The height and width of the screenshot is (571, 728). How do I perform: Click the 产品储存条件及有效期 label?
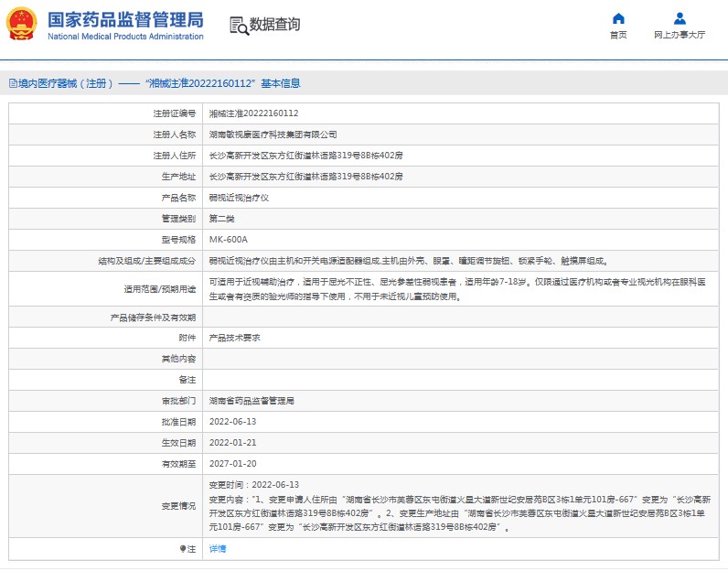(154, 318)
